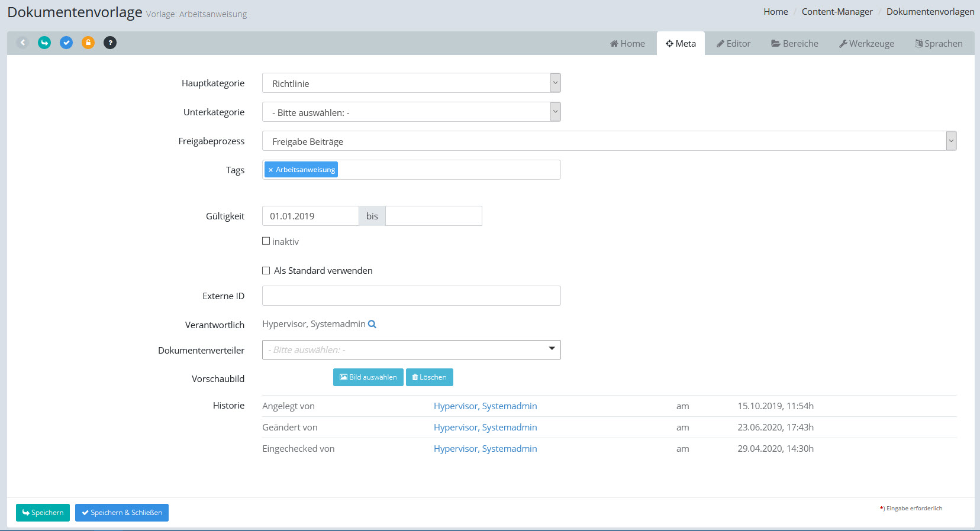Check Als Standard verwenden
The width and height of the screenshot is (980, 531).
(x=266, y=271)
